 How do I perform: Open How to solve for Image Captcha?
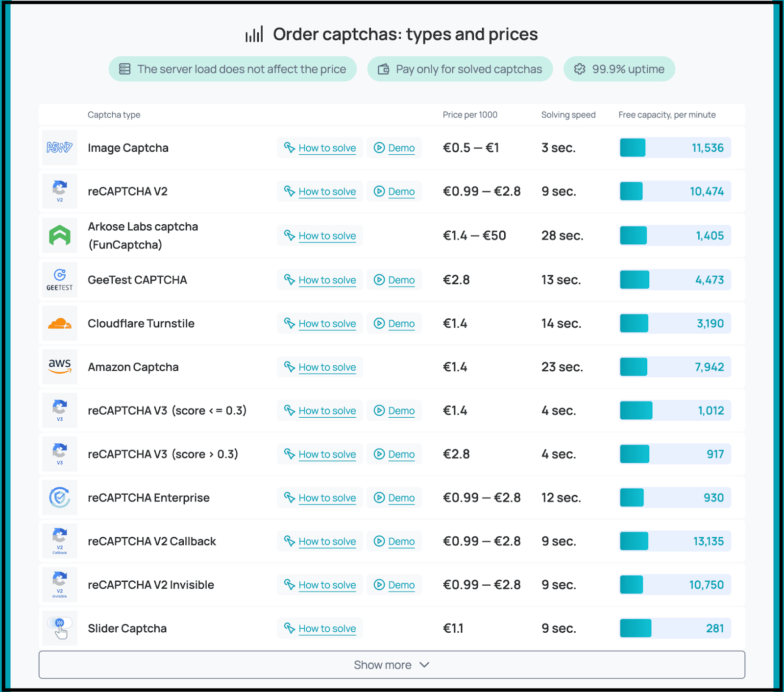coord(319,147)
